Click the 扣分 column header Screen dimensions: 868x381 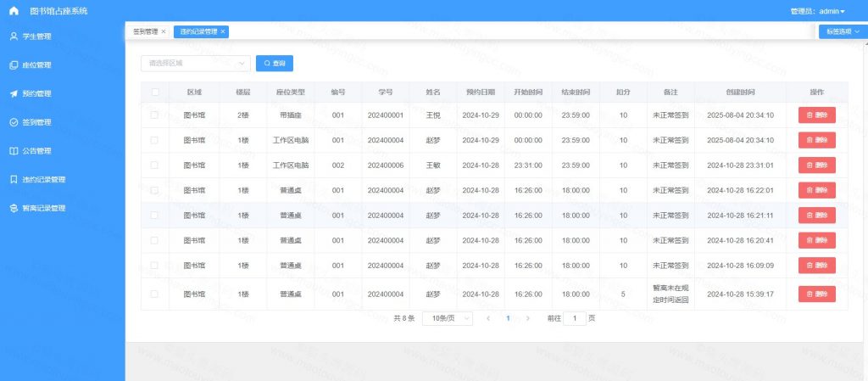pyautogui.click(x=623, y=92)
